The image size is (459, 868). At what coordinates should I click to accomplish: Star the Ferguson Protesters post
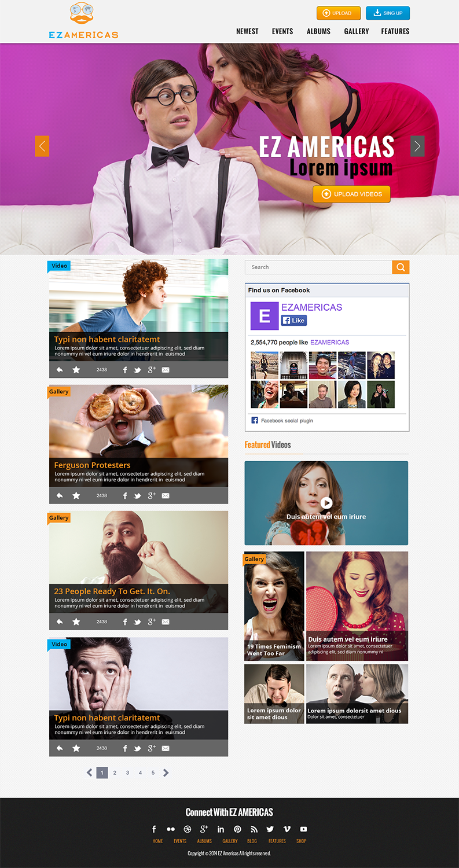76,495
